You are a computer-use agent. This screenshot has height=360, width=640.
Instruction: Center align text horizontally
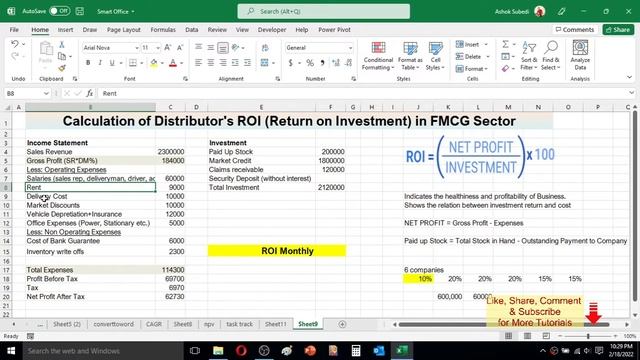211,63
